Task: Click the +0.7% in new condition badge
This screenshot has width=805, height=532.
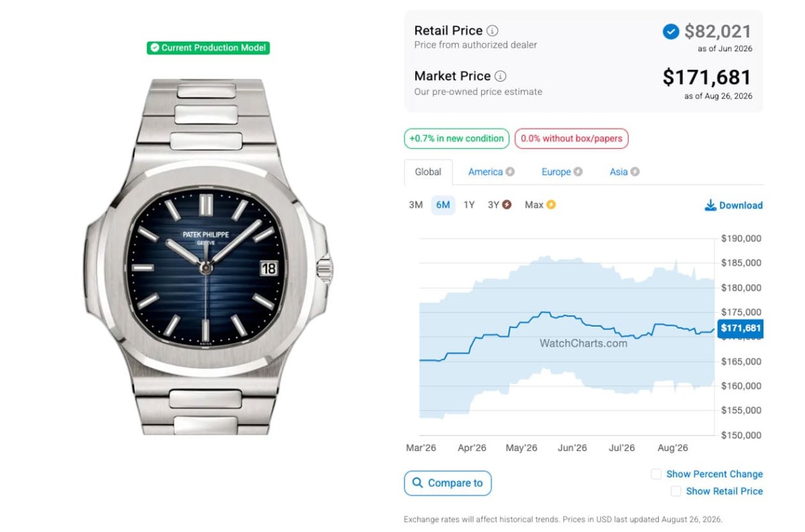Action: click(456, 139)
